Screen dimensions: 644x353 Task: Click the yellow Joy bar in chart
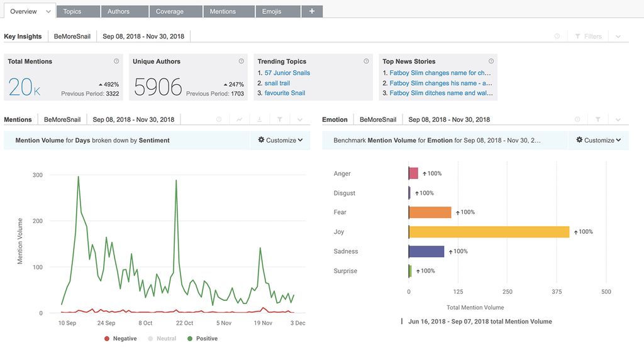(489, 232)
